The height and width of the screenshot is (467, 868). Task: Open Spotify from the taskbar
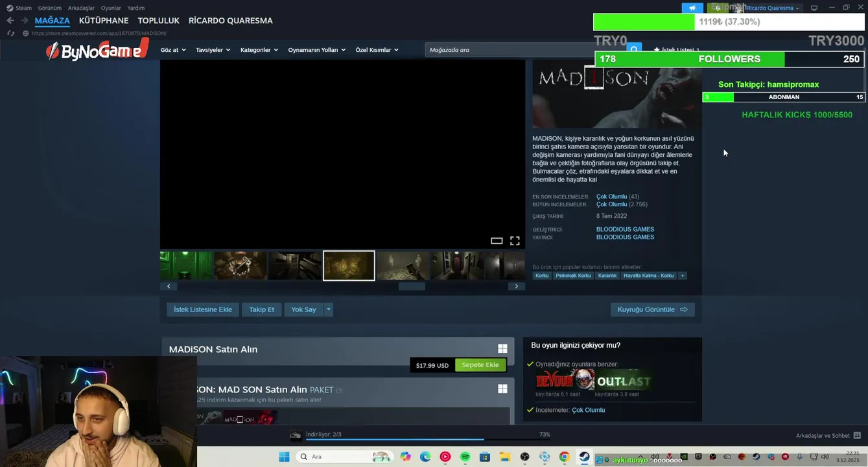tap(465, 457)
